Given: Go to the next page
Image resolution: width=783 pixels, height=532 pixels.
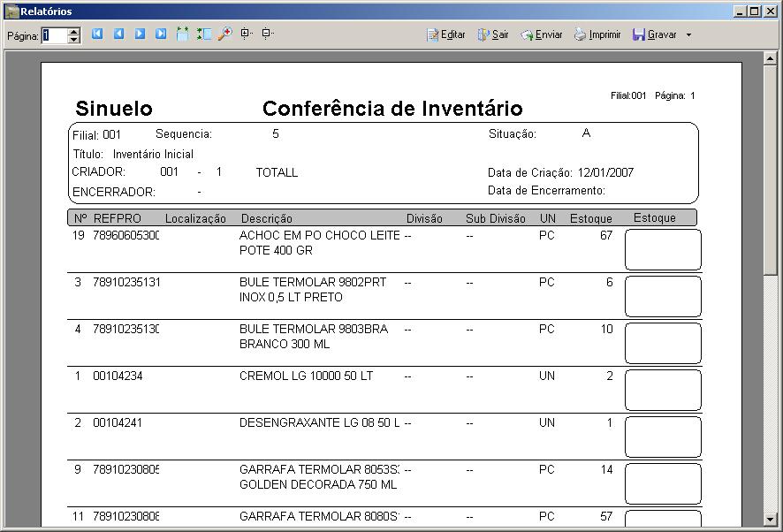Looking at the screenshot, I should [x=140, y=34].
